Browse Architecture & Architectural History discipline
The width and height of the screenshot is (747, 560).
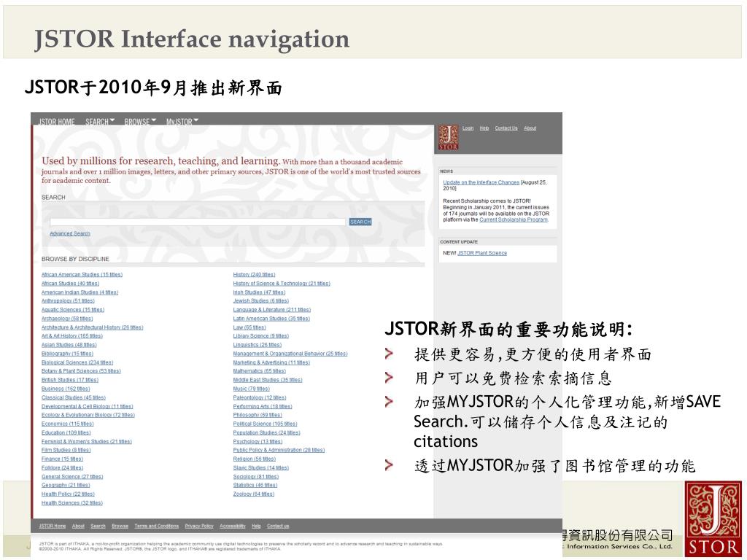pyautogui.click(x=92, y=327)
